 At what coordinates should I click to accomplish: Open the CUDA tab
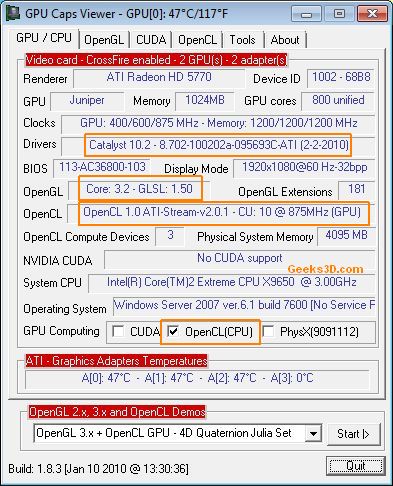coord(151,40)
